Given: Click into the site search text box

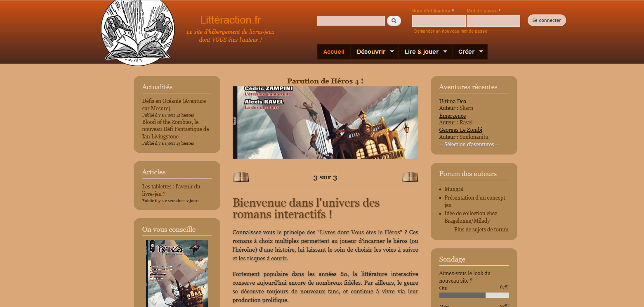Looking at the screenshot, I should coord(351,21).
